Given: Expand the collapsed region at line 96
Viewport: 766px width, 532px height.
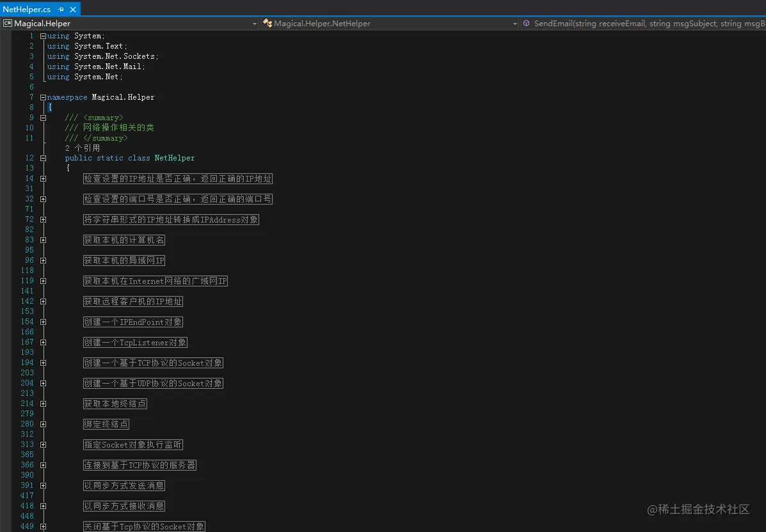Looking at the screenshot, I should [43, 261].
